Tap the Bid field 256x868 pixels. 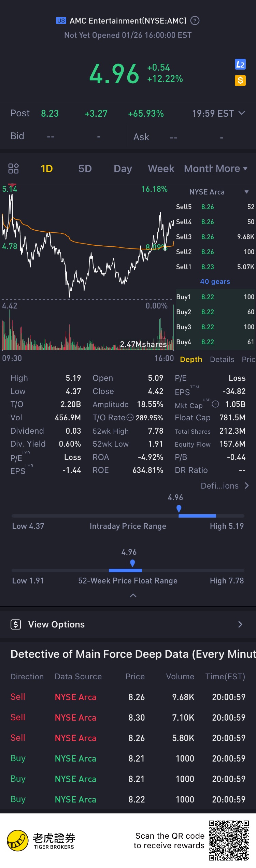coord(64,136)
